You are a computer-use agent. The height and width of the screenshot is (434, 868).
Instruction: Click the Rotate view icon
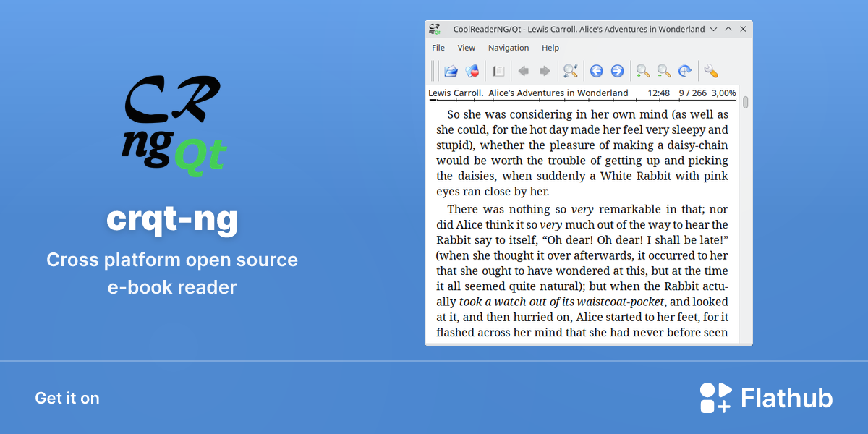coord(684,71)
